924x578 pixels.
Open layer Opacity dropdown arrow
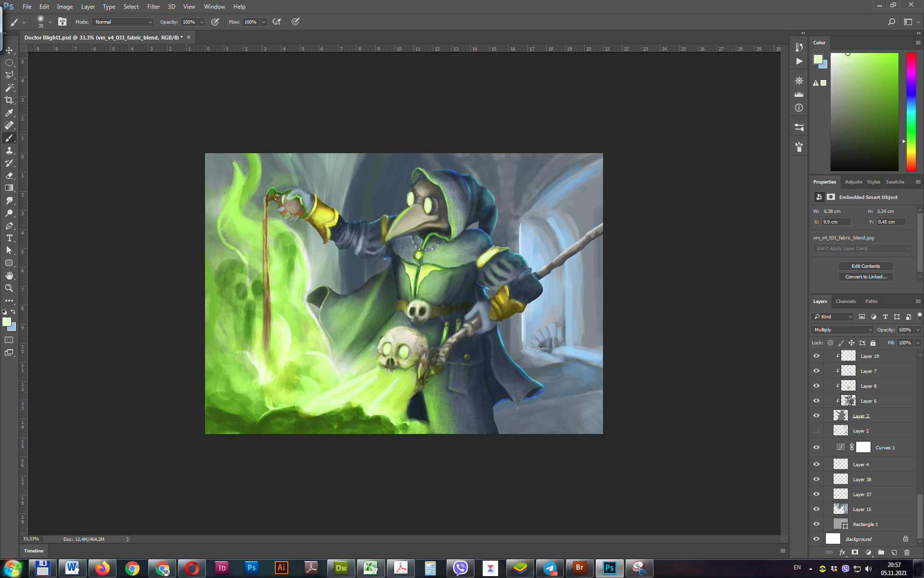coord(918,330)
